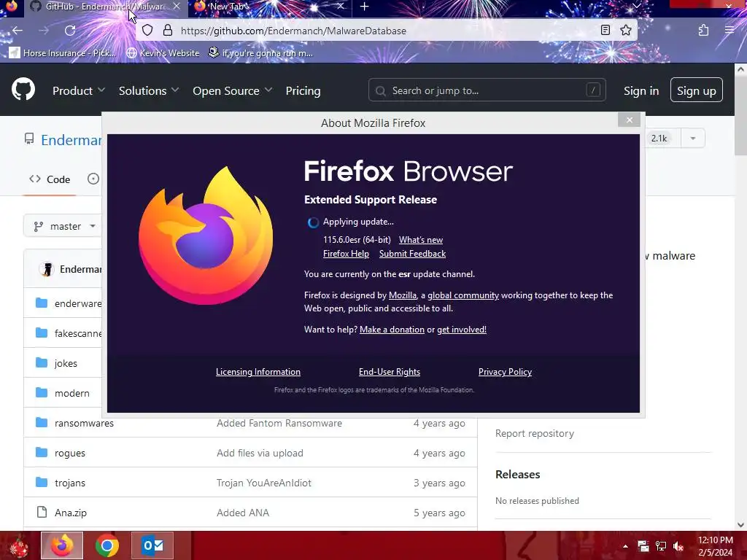
Task: Open 'Added Fantom Ransomware' commit message
Action: click(x=279, y=424)
